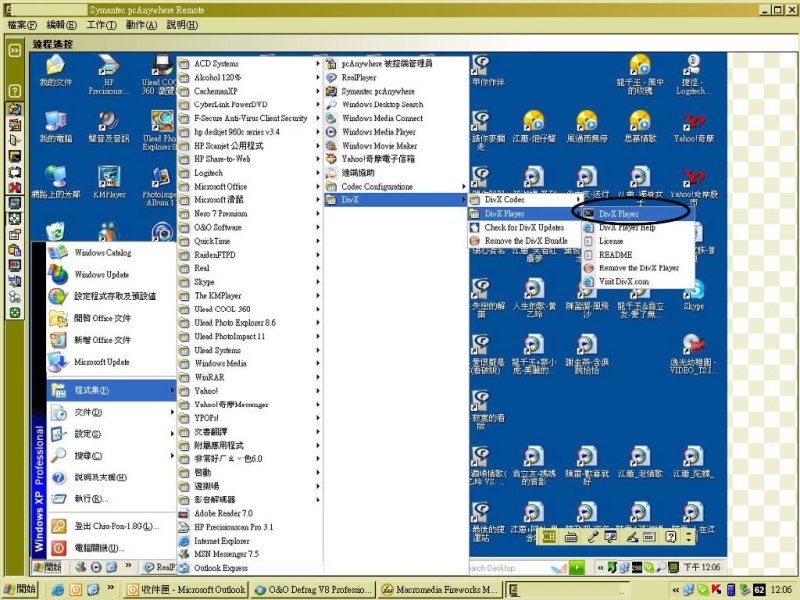Choose Visit DivX.com
Image resolution: width=800 pixels, height=600 pixels.
pos(638,282)
